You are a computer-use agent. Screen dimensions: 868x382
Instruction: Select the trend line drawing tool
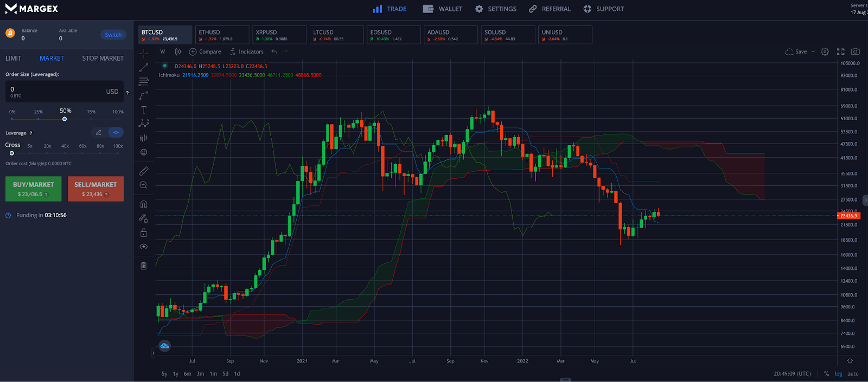point(144,68)
